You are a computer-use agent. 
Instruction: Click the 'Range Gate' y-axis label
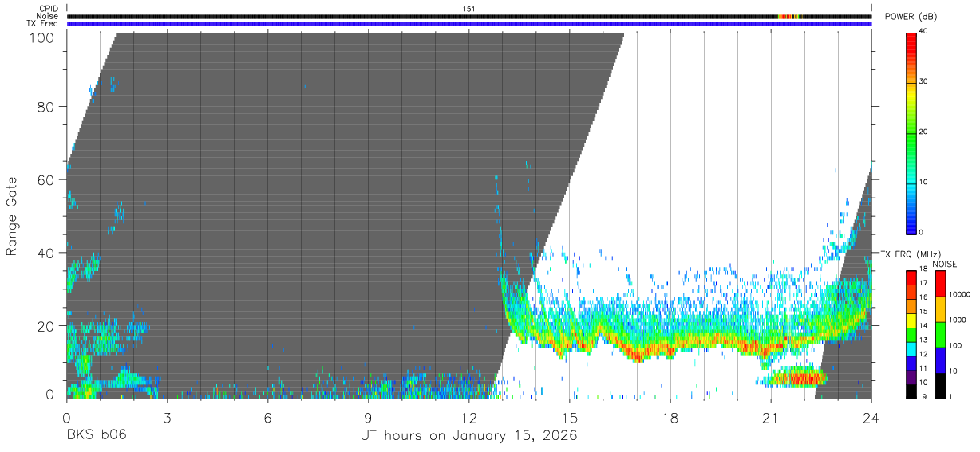(12, 216)
